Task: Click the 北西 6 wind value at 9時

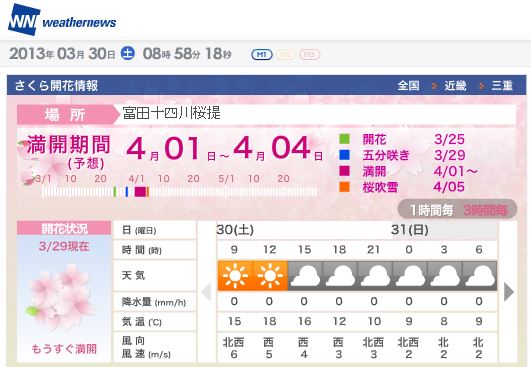Action: (234, 348)
